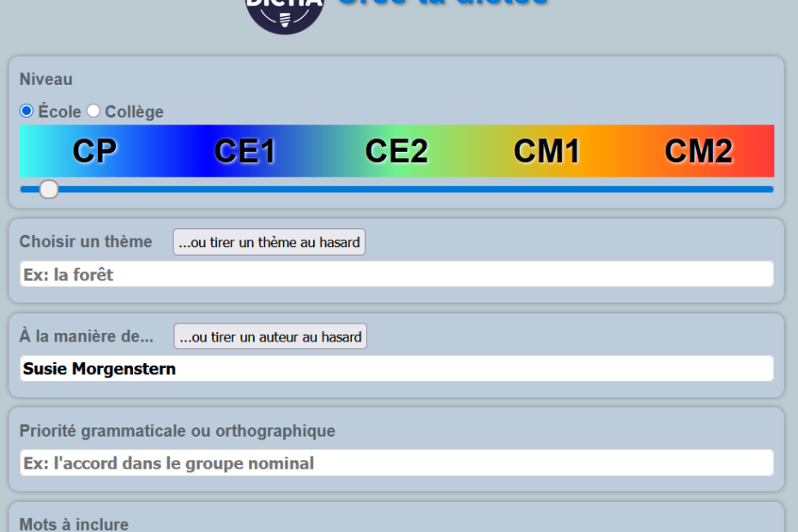Click the "Priorité grammaticale ou orthographique" label

(x=178, y=431)
